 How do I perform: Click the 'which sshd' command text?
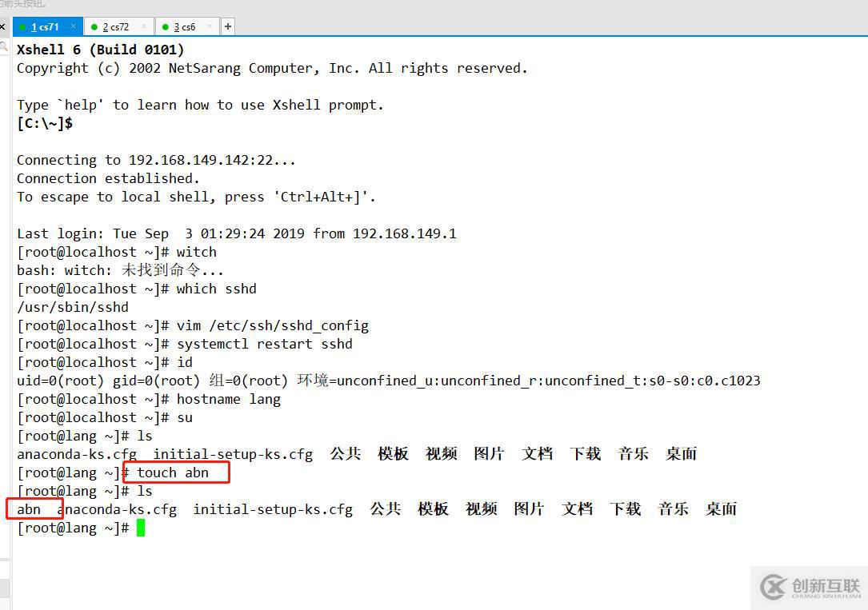pyautogui.click(x=217, y=289)
